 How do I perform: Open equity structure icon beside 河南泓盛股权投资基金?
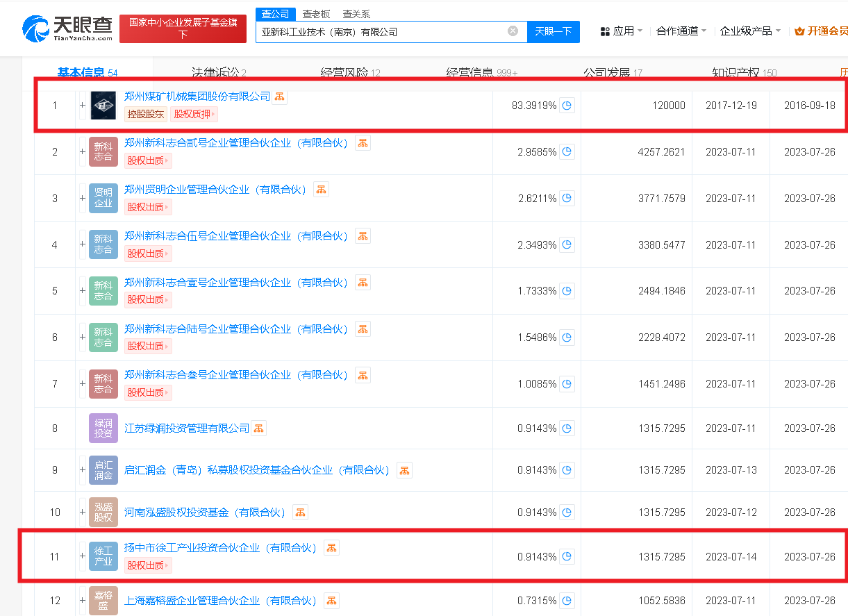pyautogui.click(x=300, y=513)
